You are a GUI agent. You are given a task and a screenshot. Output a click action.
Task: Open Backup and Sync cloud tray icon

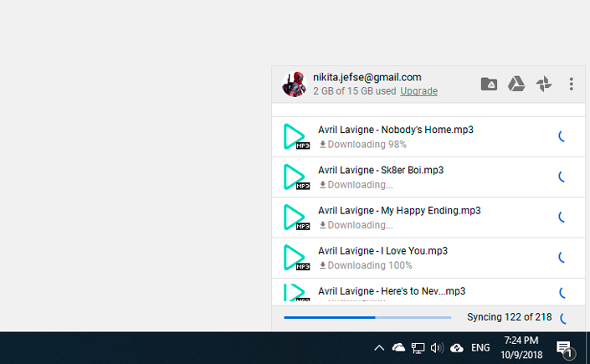click(457, 348)
